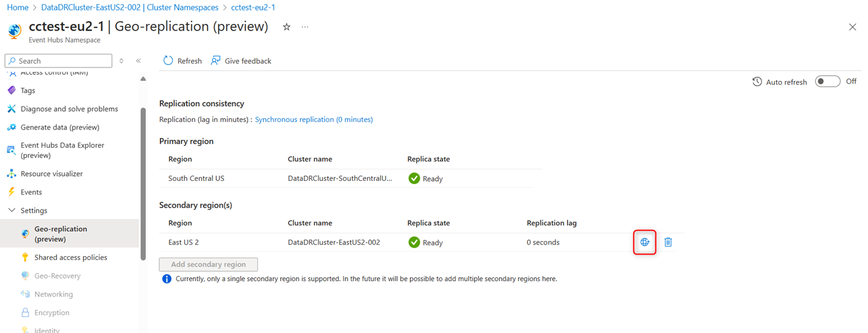Click the Refresh toolbar button

[x=183, y=61]
